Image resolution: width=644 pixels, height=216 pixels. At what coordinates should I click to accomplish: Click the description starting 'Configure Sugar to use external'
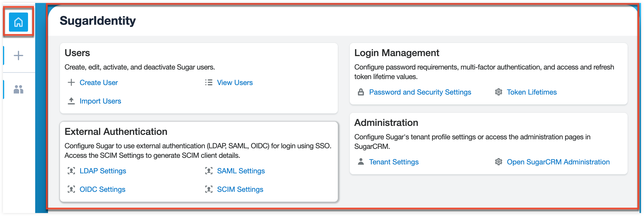coord(198,151)
